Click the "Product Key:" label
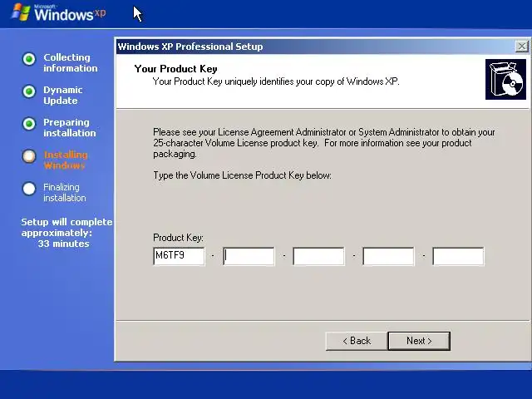The height and width of the screenshot is (399, 532). coord(178,238)
